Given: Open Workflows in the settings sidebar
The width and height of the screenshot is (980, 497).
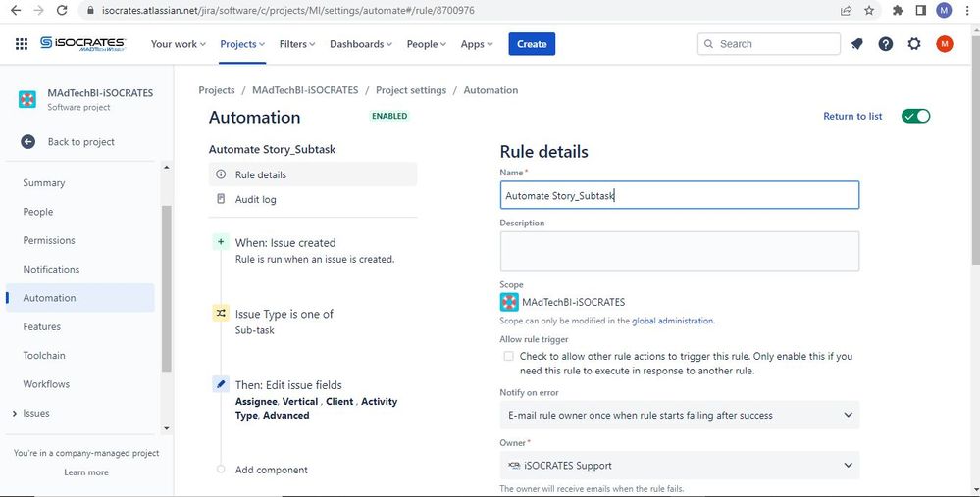Looking at the screenshot, I should coord(46,384).
